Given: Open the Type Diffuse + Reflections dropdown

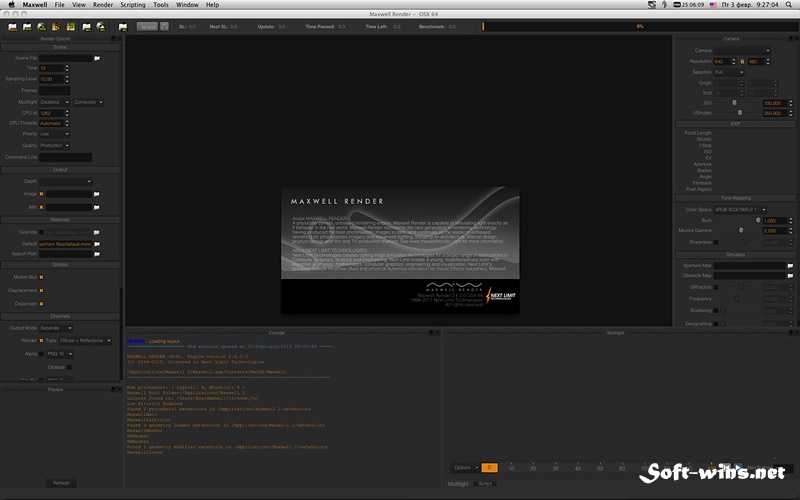Looking at the screenshot, I should [85, 340].
